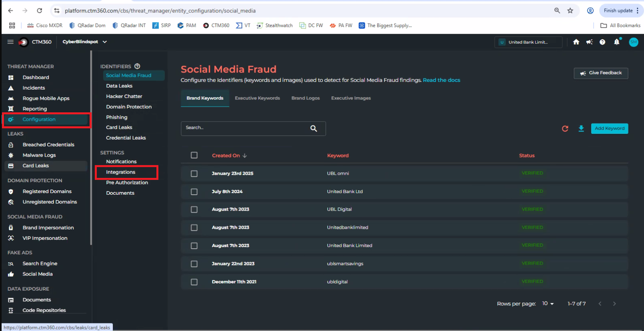644x331 pixels.
Task: Toggle the select-all checkbox in table header
Action: click(x=194, y=155)
